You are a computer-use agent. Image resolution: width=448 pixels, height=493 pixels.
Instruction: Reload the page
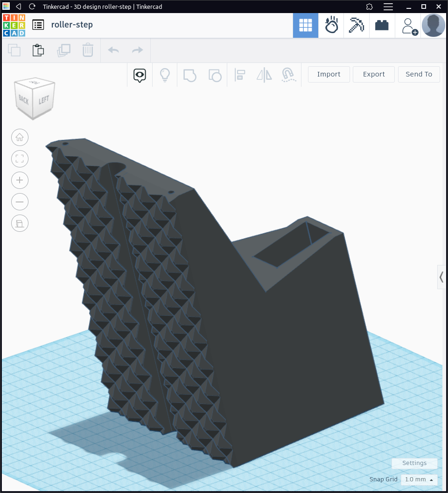pyautogui.click(x=32, y=6)
